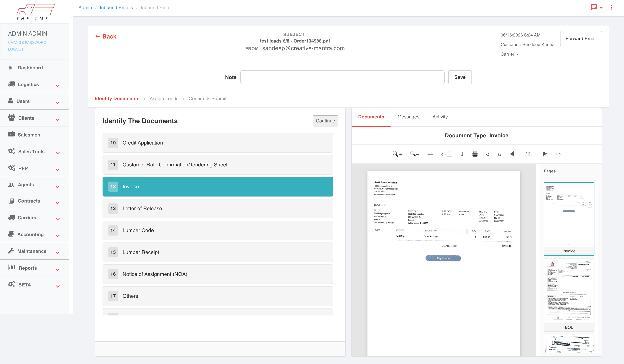The height and width of the screenshot is (364, 624).
Task: Choose Customer Rate Confirmation/Tendering Sheet type
Action: click(217, 165)
